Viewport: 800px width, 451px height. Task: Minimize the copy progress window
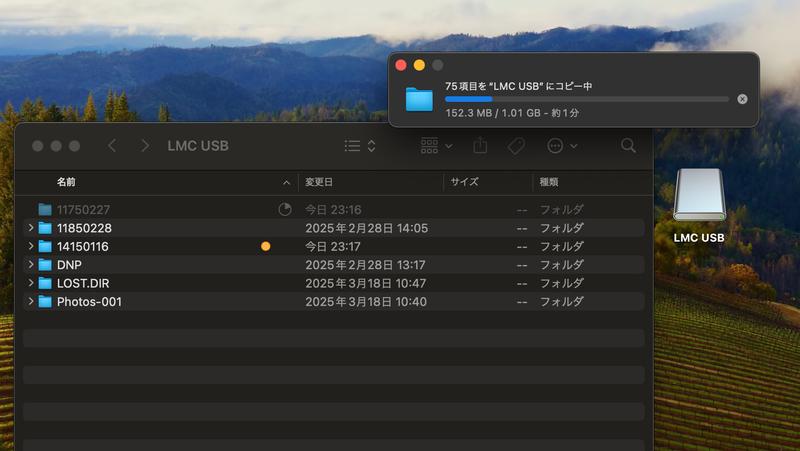(x=419, y=65)
